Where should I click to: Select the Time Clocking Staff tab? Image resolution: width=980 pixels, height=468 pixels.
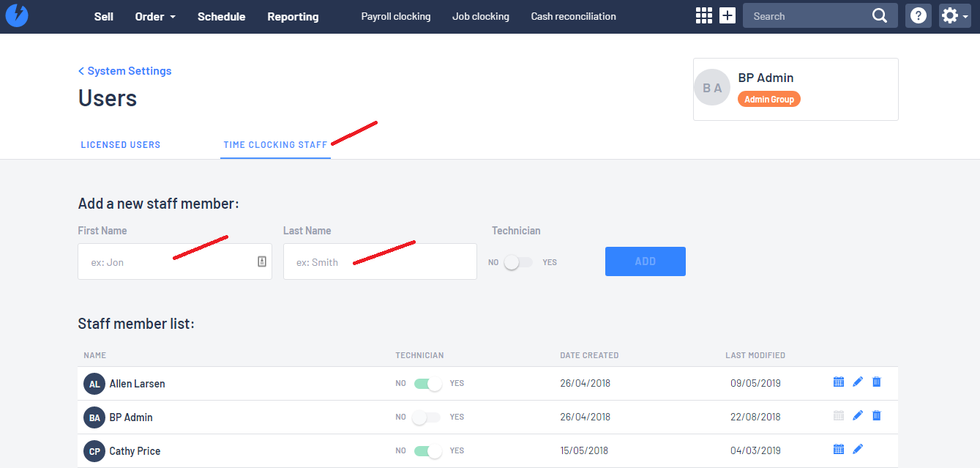(275, 145)
